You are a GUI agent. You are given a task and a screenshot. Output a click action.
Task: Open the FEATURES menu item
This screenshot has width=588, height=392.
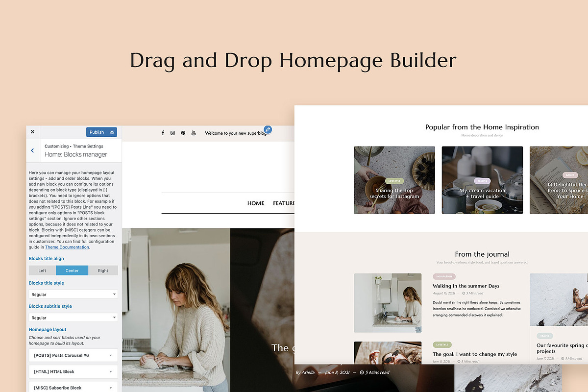pos(284,203)
